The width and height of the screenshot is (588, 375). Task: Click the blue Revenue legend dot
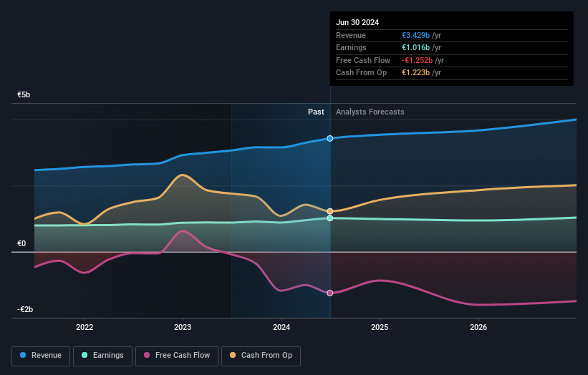coord(23,355)
